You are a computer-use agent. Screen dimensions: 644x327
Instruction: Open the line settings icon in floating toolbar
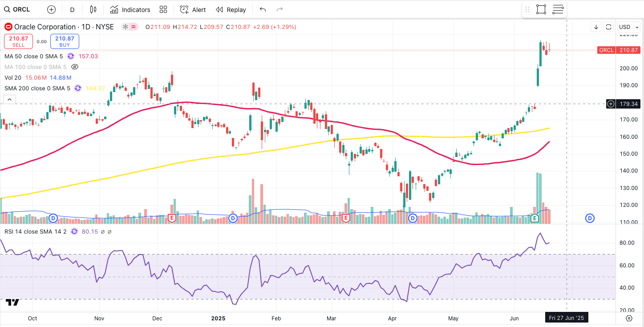point(558,9)
